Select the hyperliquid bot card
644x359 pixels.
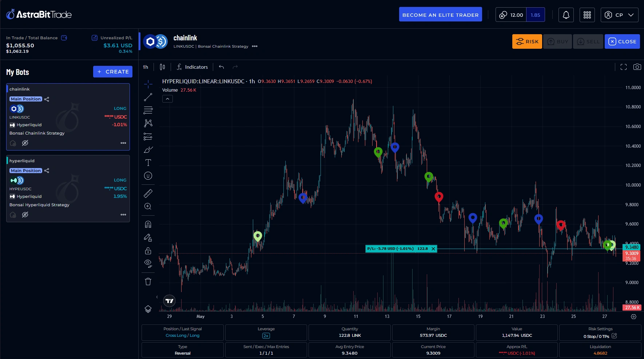[x=68, y=188]
